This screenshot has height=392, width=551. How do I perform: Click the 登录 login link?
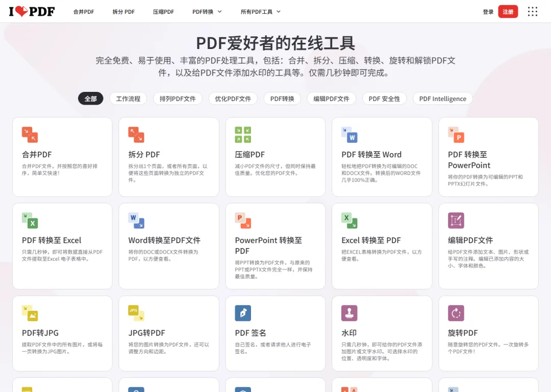point(488,12)
